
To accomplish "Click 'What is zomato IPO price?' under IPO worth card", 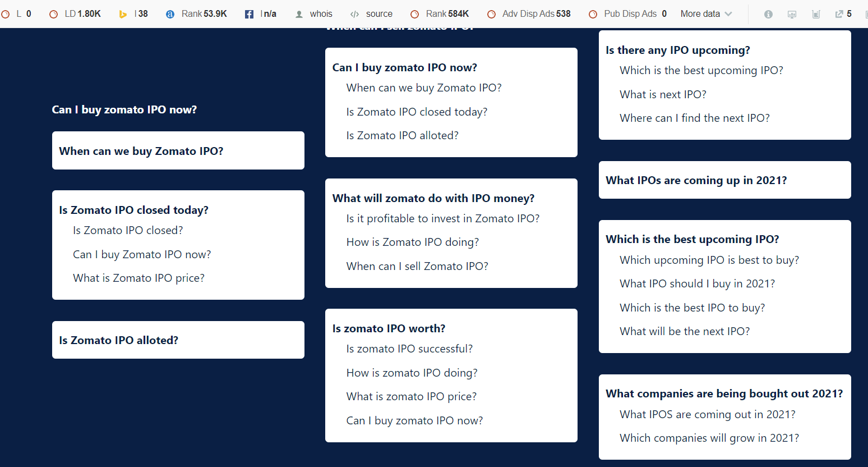I will (412, 396).
